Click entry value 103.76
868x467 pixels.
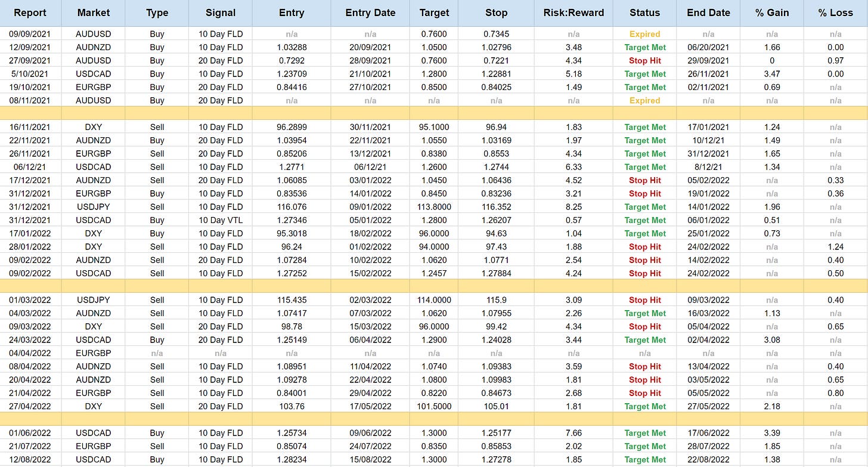tap(292, 406)
